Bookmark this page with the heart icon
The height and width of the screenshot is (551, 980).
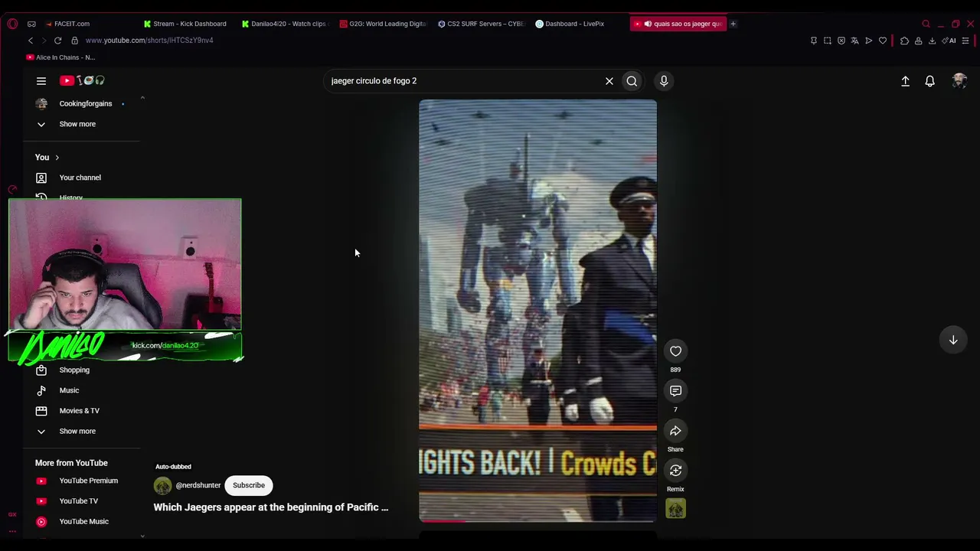click(883, 41)
